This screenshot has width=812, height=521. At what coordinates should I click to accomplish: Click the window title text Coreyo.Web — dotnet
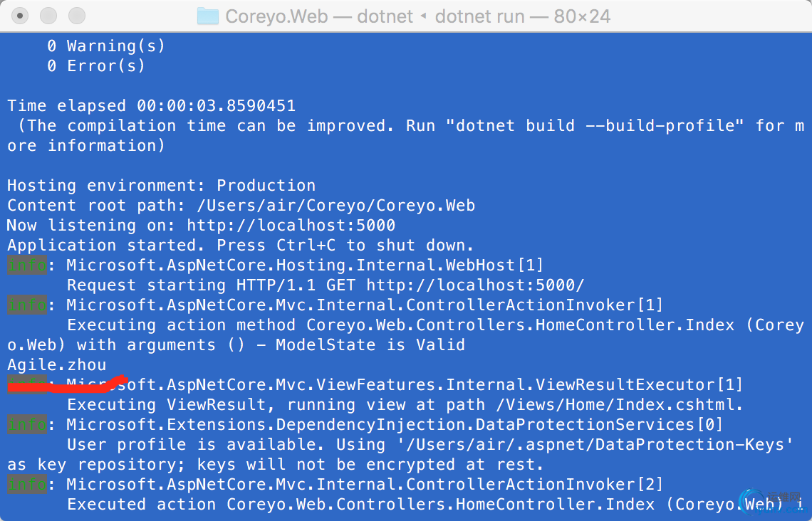pos(320,16)
